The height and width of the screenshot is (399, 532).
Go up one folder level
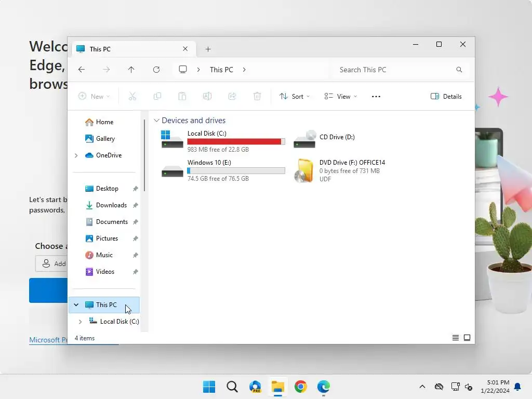coord(131,70)
